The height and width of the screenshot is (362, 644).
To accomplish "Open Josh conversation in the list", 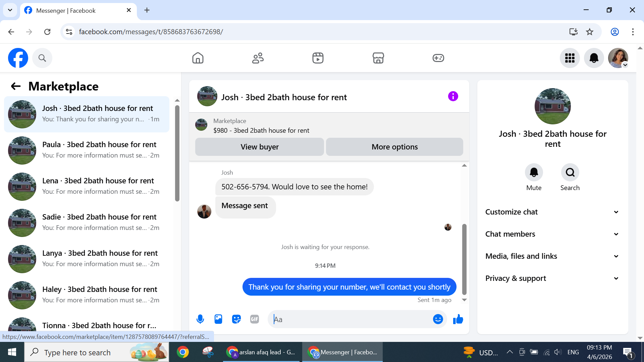I will tap(87, 114).
